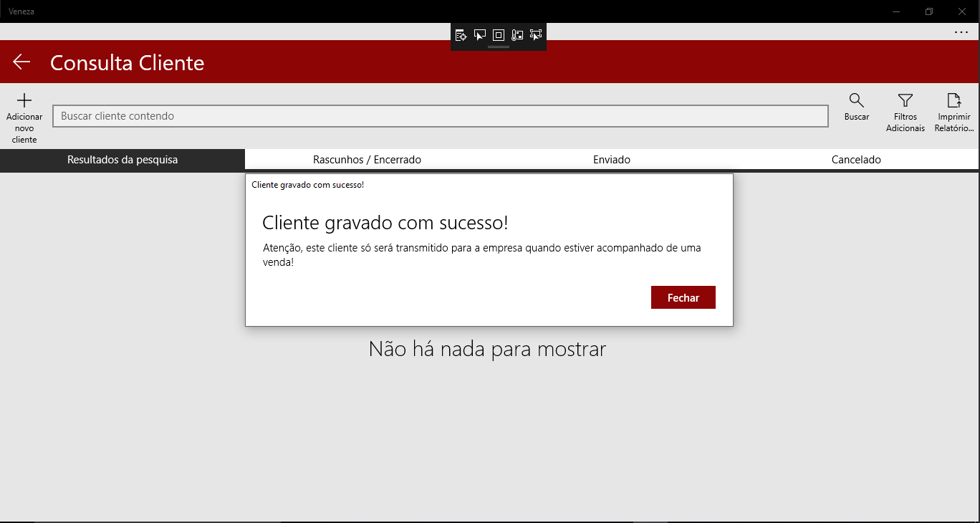Image resolution: width=980 pixels, height=523 pixels.
Task: Click the Atenção warning message text
Action: point(482,255)
